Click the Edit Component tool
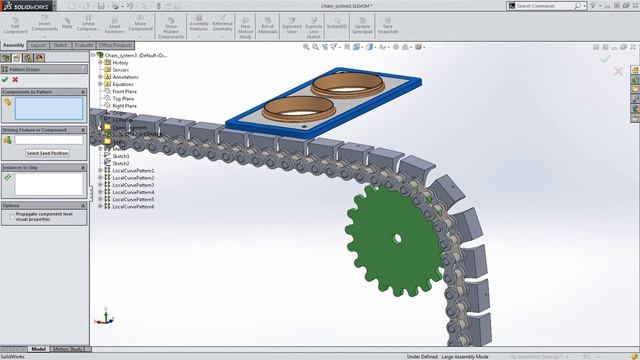This screenshot has height=360, width=640. pos(15,25)
